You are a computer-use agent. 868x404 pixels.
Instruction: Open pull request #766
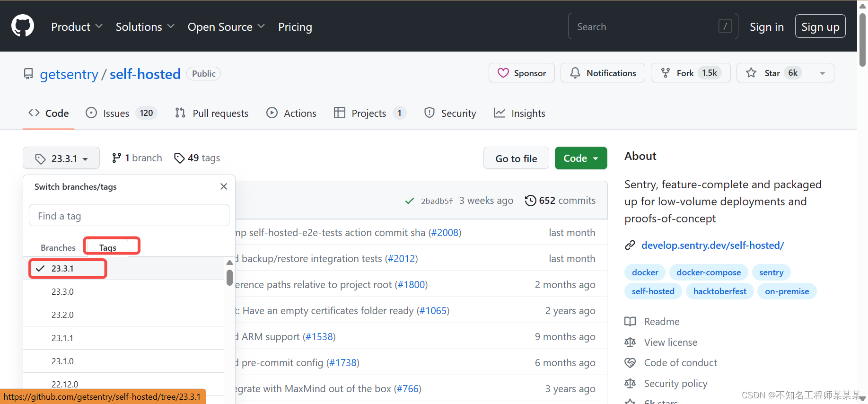click(x=407, y=389)
